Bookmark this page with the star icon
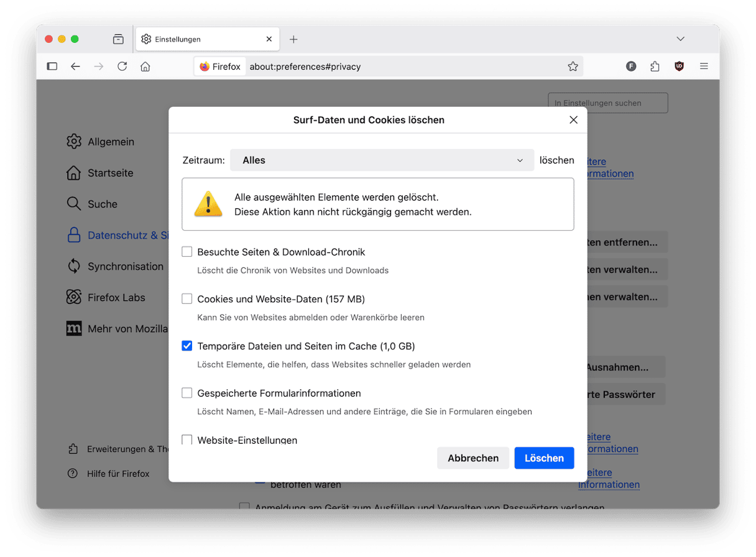Screen dimensions: 756x557 [x=573, y=67]
